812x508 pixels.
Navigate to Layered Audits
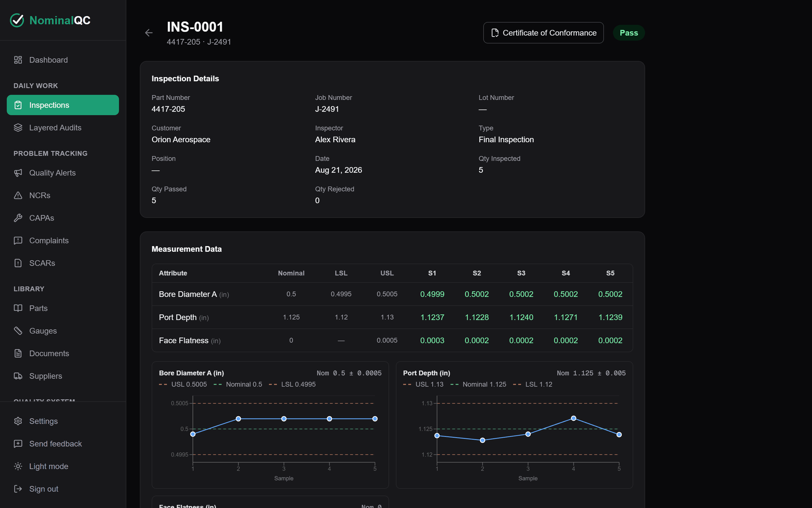tap(63, 128)
